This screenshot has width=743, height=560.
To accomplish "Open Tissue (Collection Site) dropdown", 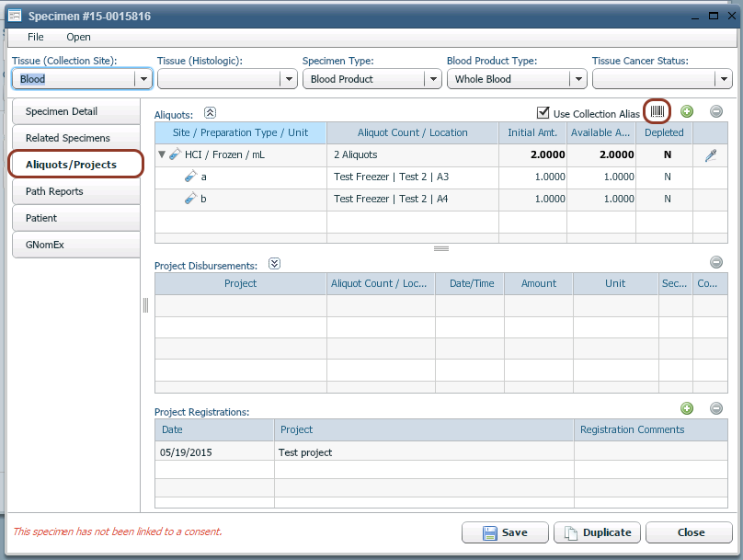I will click(x=143, y=79).
